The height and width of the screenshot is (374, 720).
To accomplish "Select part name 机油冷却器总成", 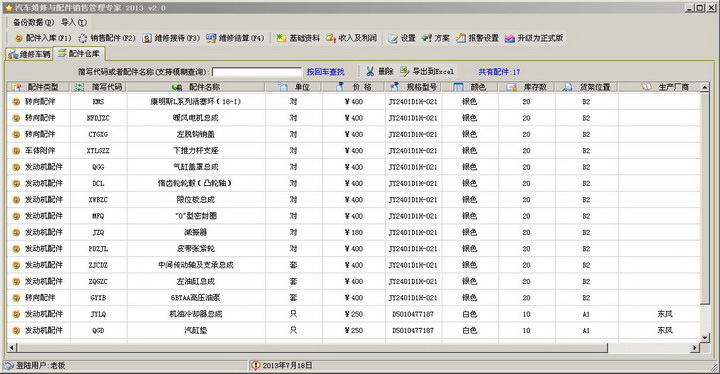I will click(x=196, y=314).
